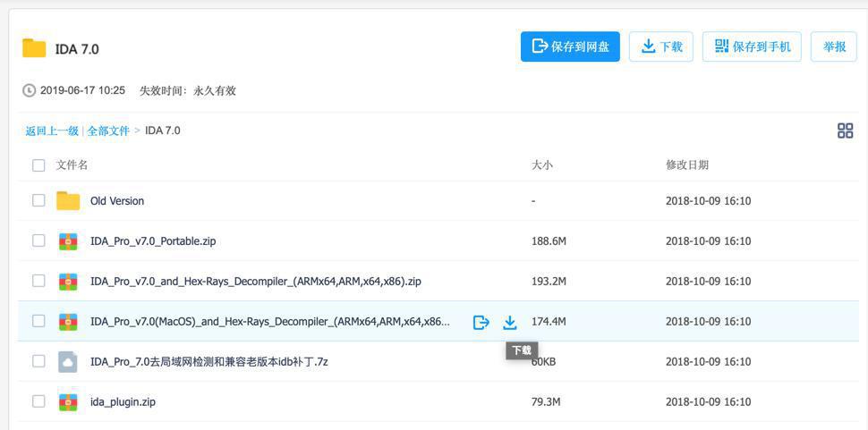This screenshot has height=430, width=868.
Task: Click the Old Version folder icon
Action: pos(68,200)
